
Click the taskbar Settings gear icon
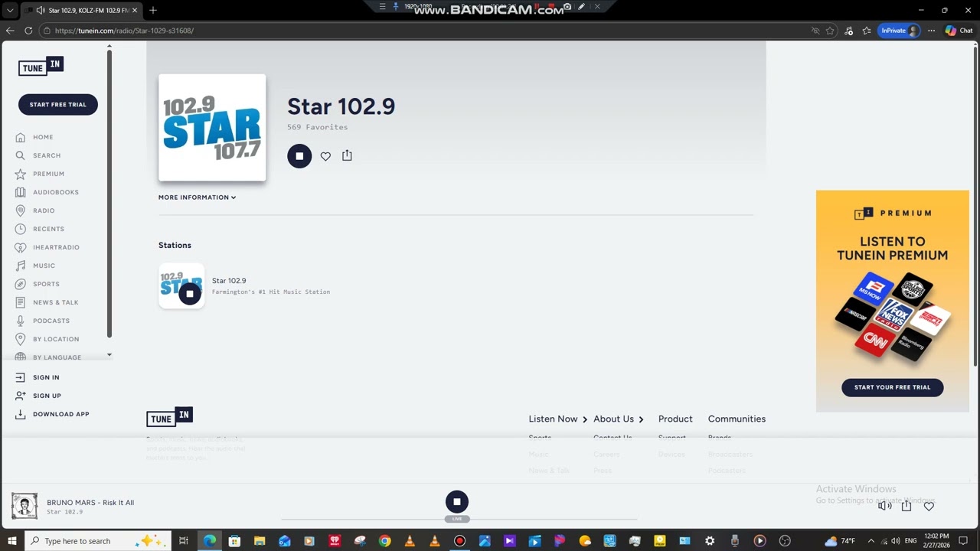coord(710,541)
